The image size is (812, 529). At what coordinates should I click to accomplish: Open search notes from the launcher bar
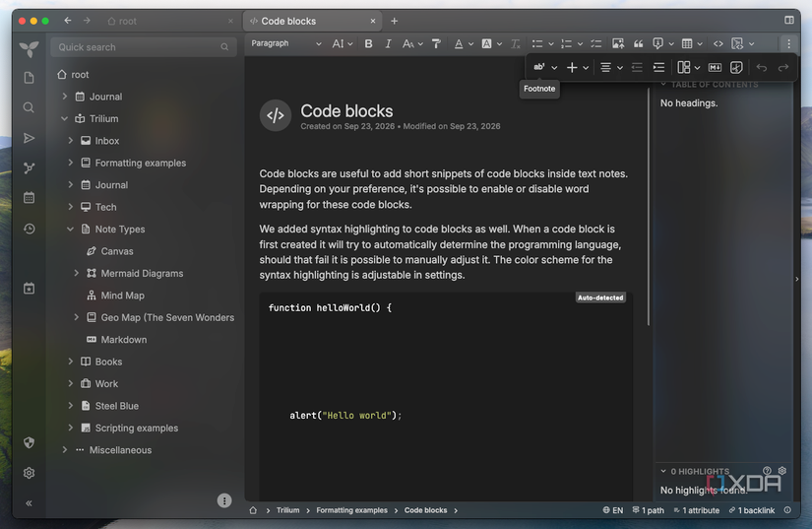(29, 107)
